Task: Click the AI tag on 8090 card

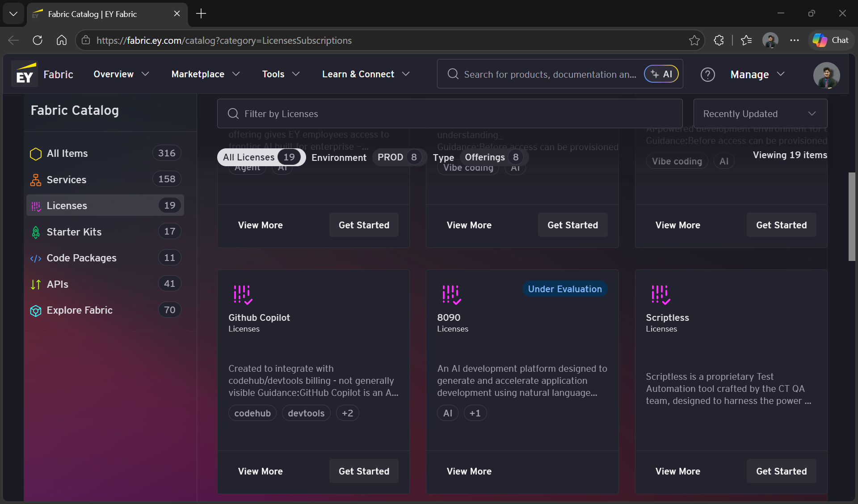Action: (x=448, y=413)
